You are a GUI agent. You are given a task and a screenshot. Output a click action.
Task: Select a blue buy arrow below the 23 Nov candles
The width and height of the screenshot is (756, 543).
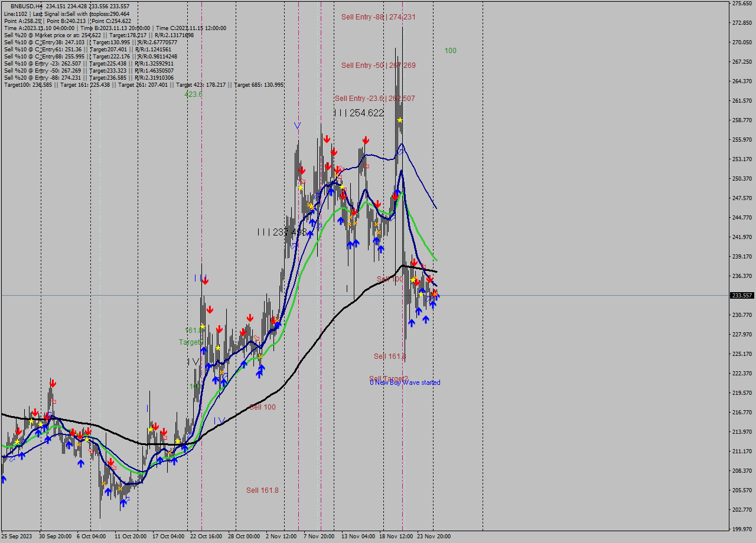point(433,305)
